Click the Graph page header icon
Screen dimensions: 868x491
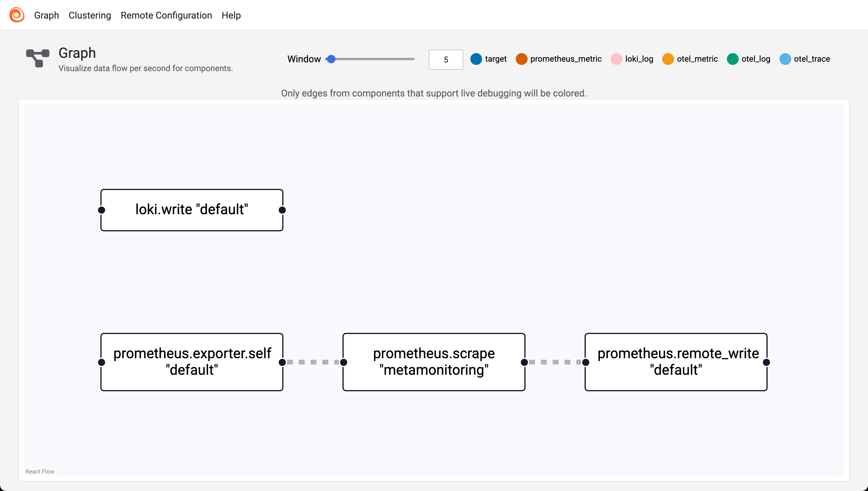[38, 58]
